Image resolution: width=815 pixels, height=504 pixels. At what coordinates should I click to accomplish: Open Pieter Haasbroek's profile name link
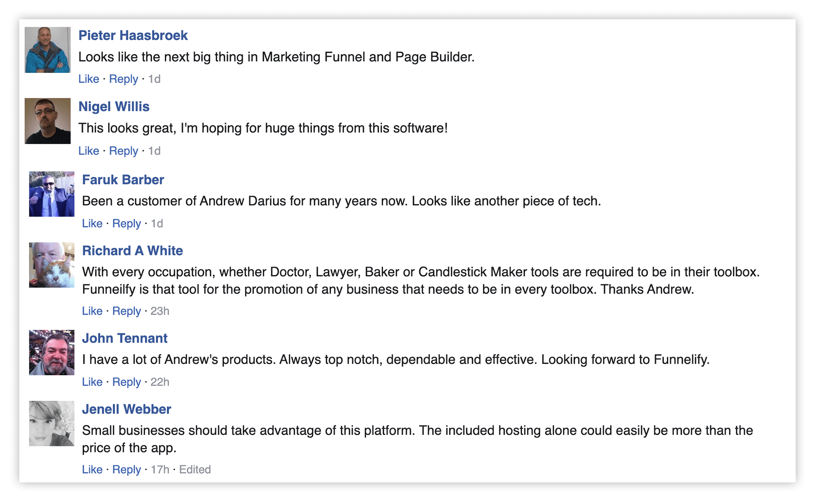pos(133,35)
